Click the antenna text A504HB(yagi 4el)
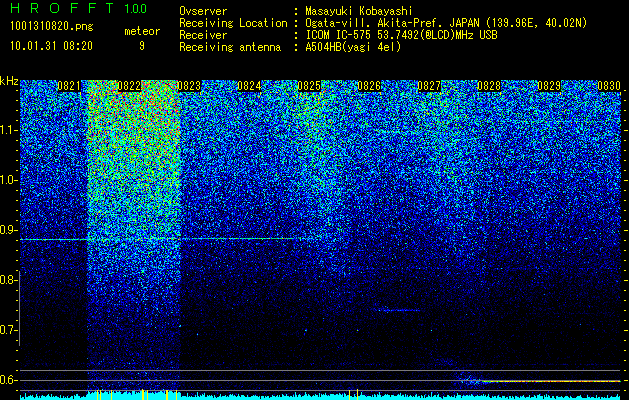629x400 pixels. [x=353, y=47]
